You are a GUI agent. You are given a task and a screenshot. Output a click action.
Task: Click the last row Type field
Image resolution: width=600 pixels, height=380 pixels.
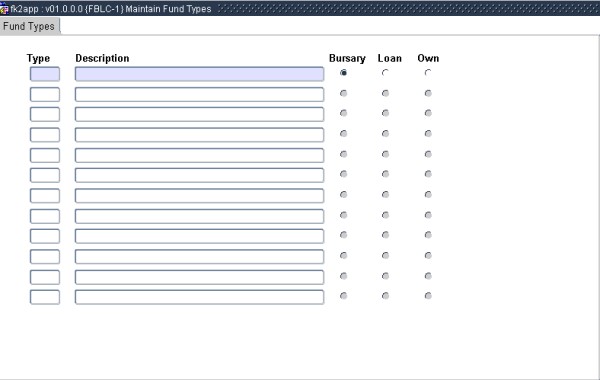pyautogui.click(x=45, y=297)
